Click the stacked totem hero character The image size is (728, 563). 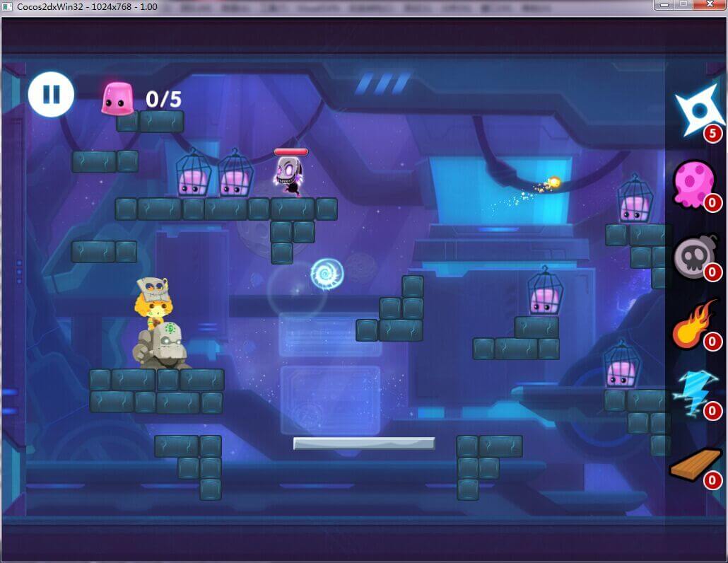point(160,324)
